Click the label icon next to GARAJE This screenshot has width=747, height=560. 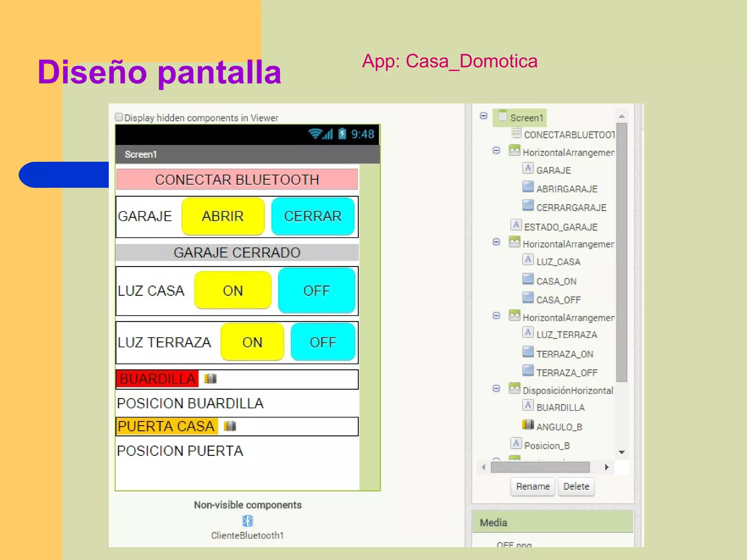pos(528,168)
